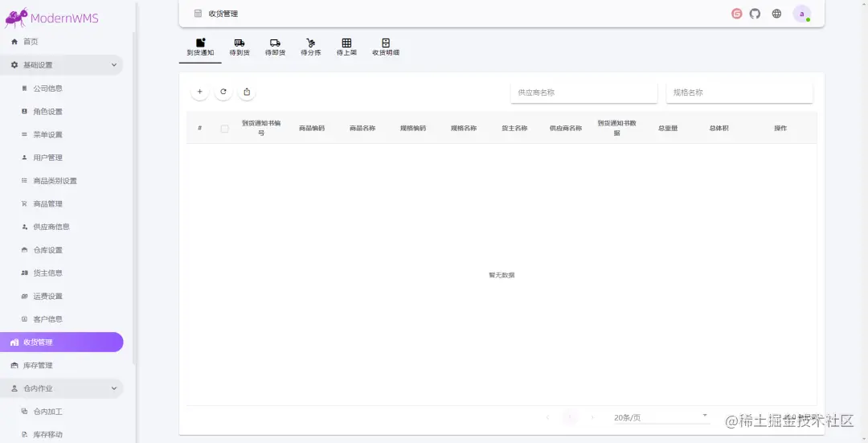Image resolution: width=868 pixels, height=443 pixels.
Task: Switch to the 待到货 tab
Action: click(240, 47)
